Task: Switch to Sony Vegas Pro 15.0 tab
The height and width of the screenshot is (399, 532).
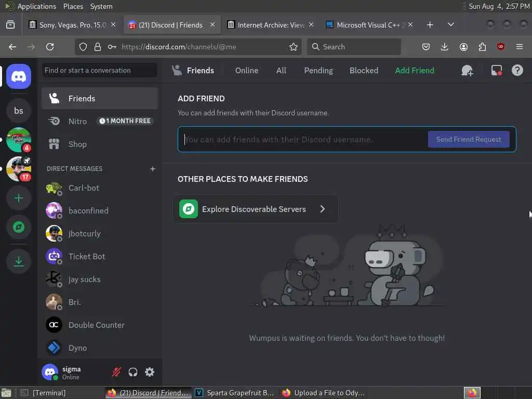Action: [72, 25]
